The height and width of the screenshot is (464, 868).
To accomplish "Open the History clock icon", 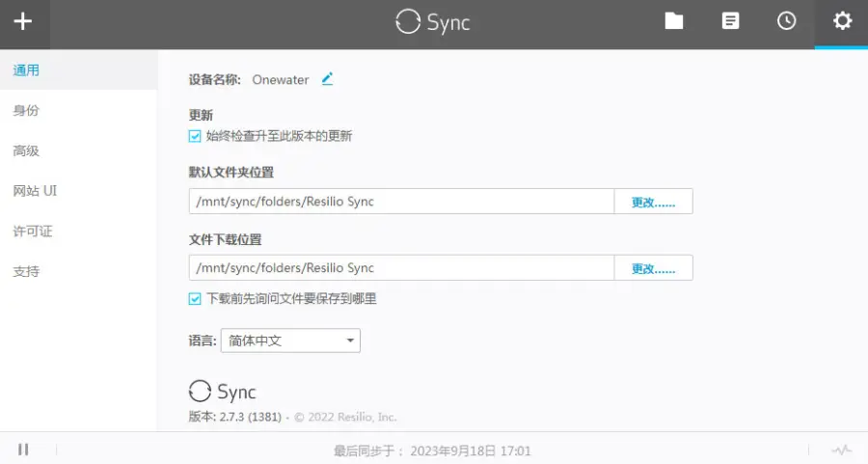I will point(786,21).
